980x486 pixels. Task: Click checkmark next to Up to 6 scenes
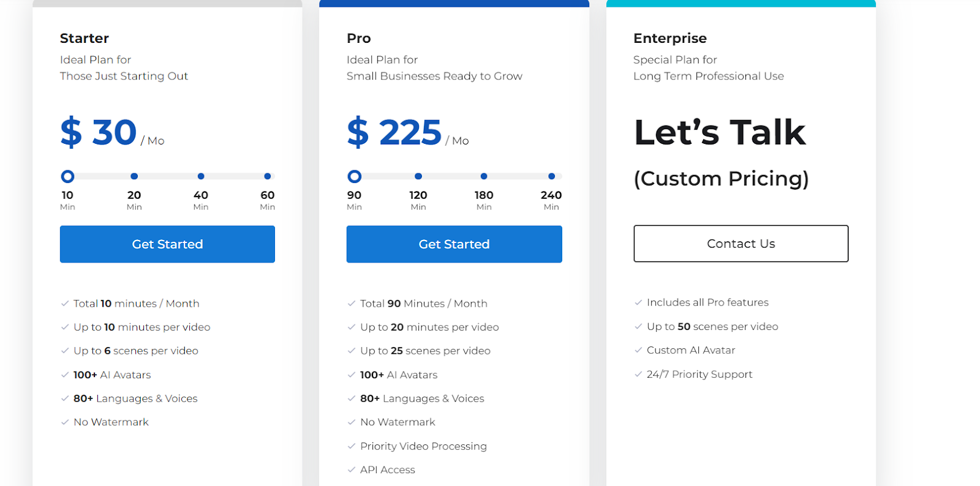[65, 351]
